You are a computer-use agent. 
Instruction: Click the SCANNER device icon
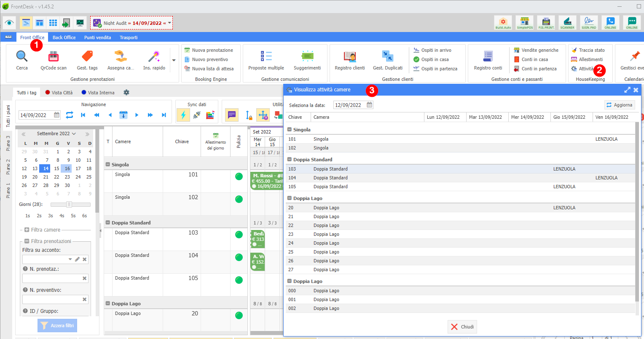click(567, 23)
